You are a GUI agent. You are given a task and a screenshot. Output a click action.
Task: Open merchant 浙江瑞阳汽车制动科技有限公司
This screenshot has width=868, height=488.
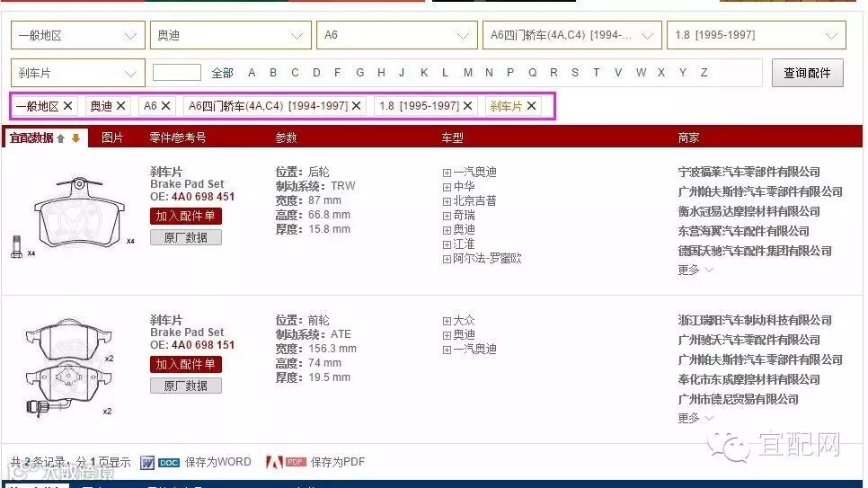(755, 320)
